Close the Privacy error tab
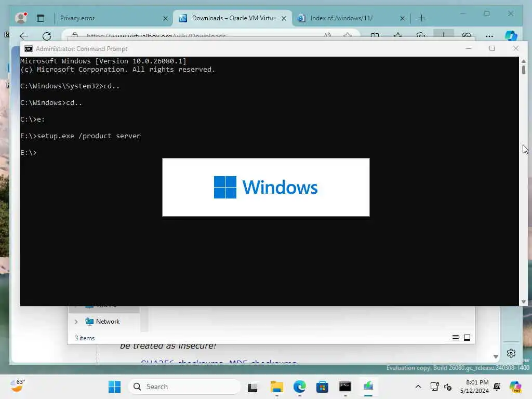This screenshot has width=532, height=399. pyautogui.click(x=166, y=18)
